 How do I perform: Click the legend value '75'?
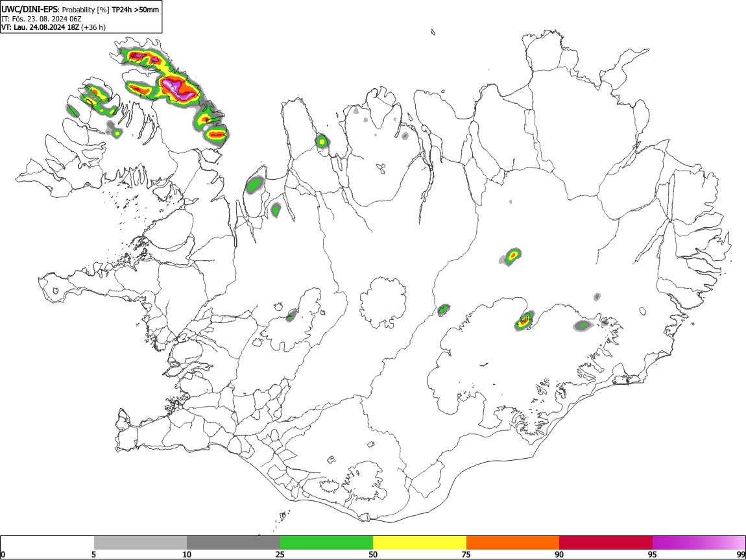pyautogui.click(x=466, y=554)
